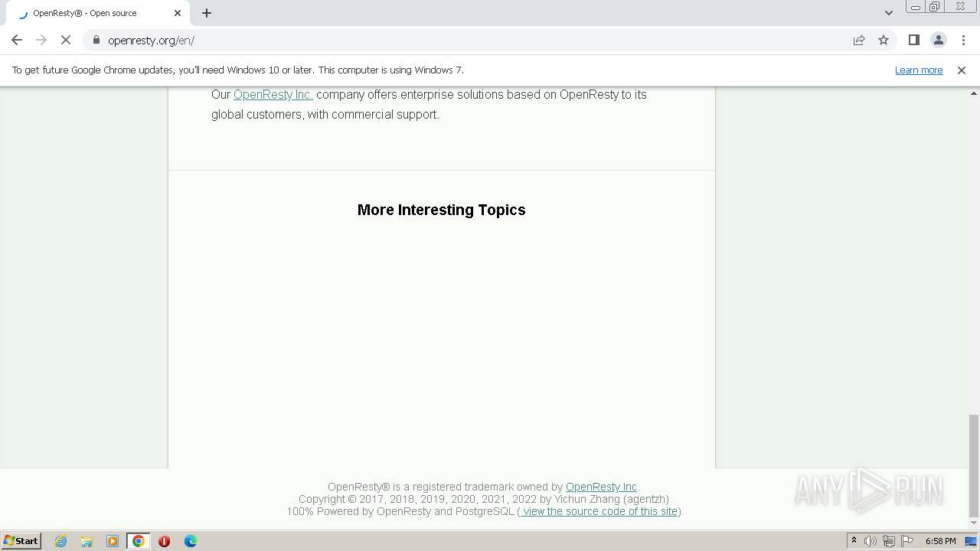Screen dimensions: 980x551
Task: Open the OpenResty Inc. company link
Action: 273,95
